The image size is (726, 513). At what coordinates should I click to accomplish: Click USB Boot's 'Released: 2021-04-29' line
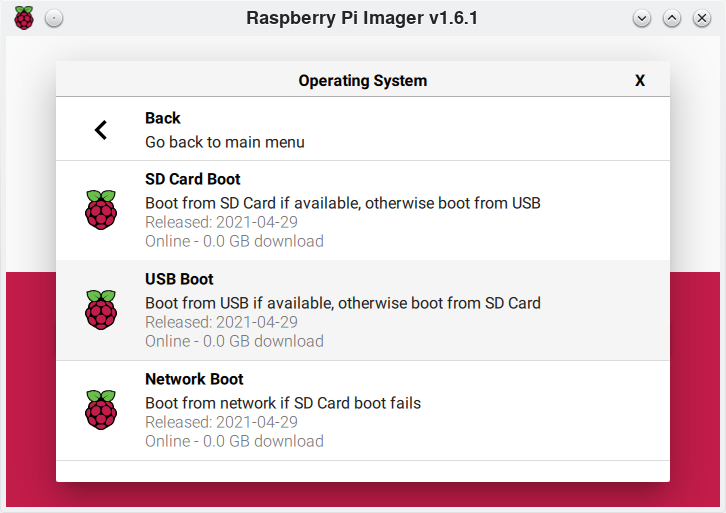pos(221,322)
